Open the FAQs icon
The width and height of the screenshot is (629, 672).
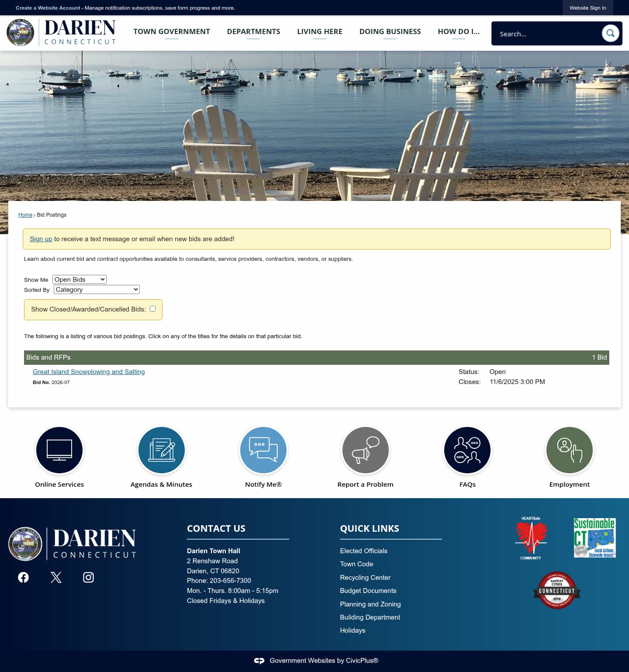(x=467, y=450)
